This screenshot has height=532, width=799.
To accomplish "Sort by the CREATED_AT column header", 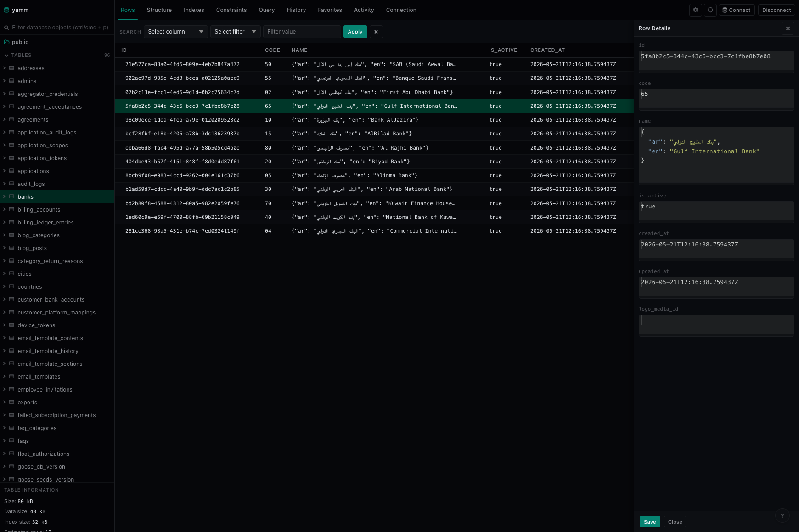I will [547, 50].
